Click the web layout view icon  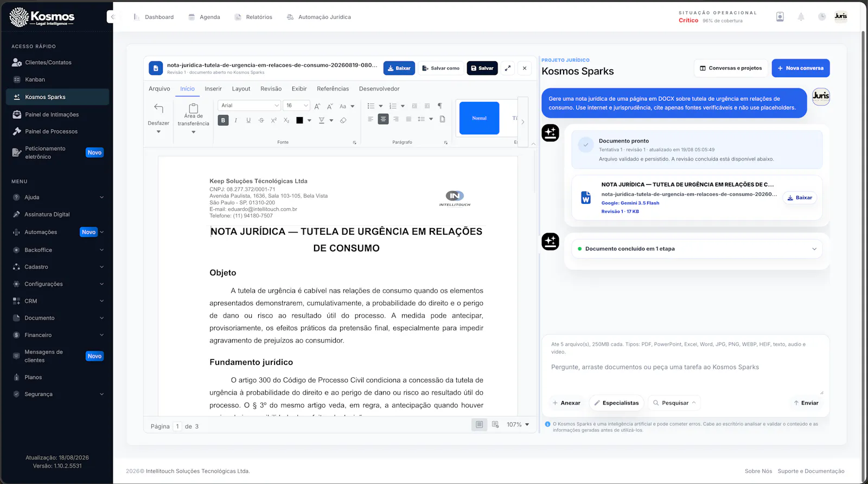coord(495,425)
